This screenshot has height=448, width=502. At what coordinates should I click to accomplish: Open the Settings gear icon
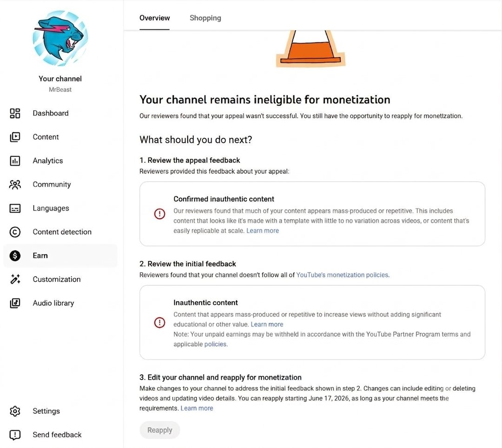pos(15,411)
